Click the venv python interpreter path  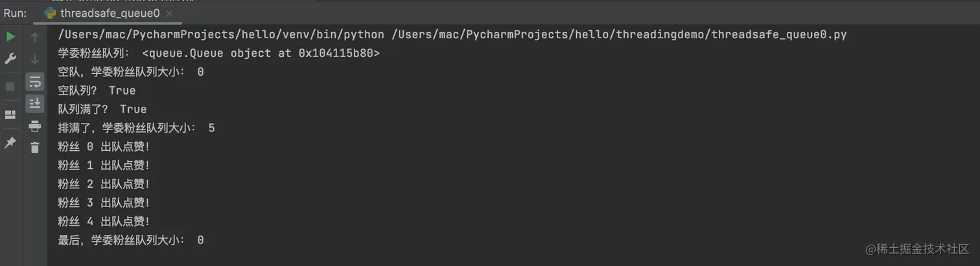pos(221,35)
